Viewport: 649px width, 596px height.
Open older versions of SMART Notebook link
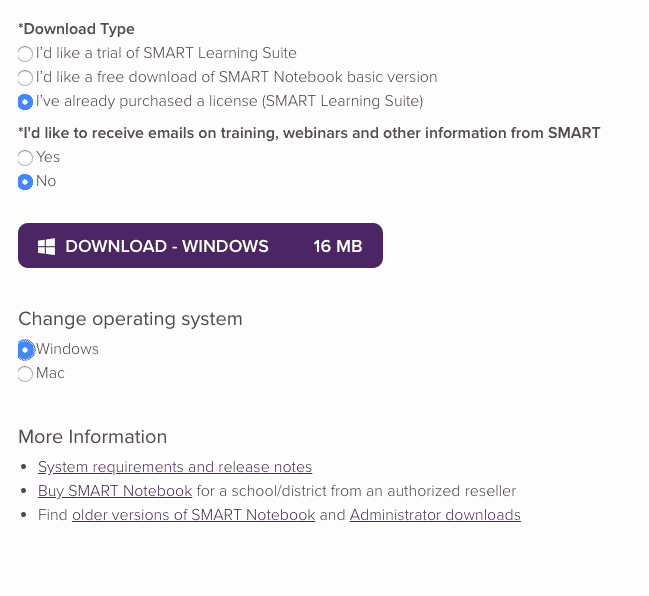(x=193, y=515)
